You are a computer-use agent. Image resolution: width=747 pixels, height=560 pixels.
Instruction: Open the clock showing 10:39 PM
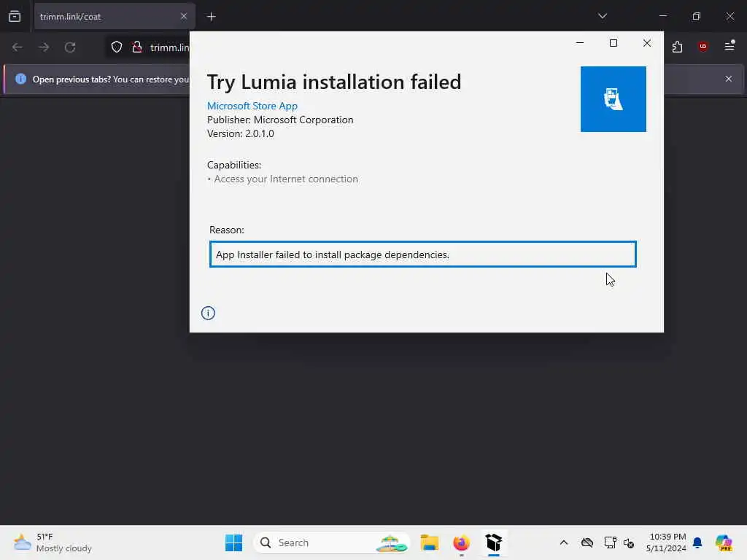click(666, 542)
